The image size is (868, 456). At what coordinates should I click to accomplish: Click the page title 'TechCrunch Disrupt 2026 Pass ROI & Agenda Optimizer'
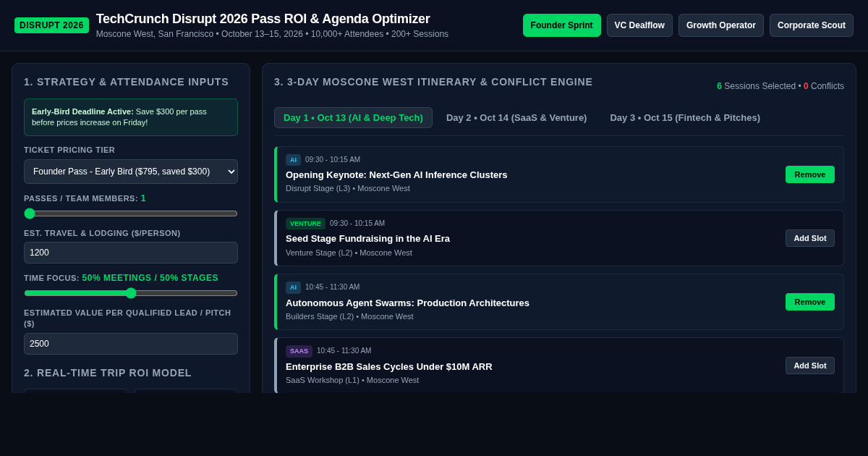point(263,19)
